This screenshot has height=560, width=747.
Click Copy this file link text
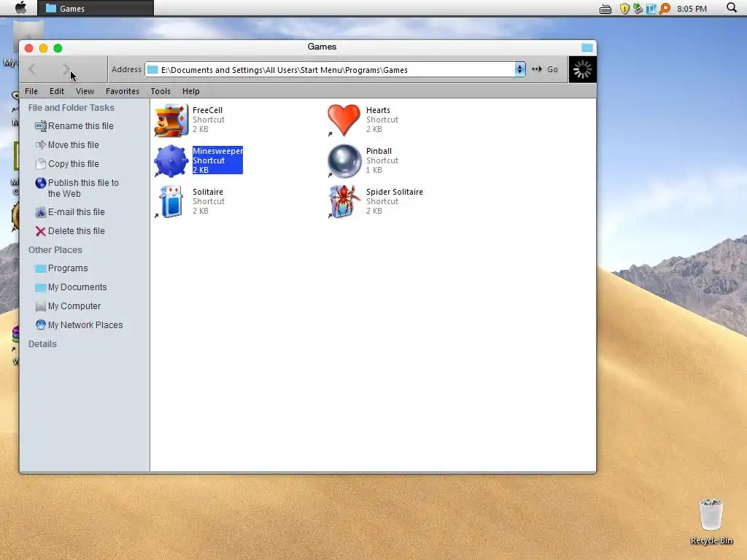74,164
